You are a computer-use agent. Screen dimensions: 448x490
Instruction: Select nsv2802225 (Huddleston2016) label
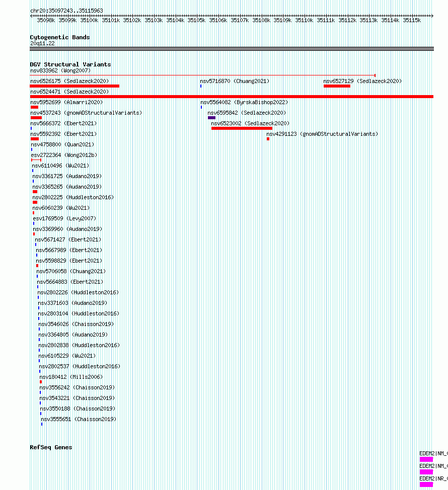(x=73, y=198)
